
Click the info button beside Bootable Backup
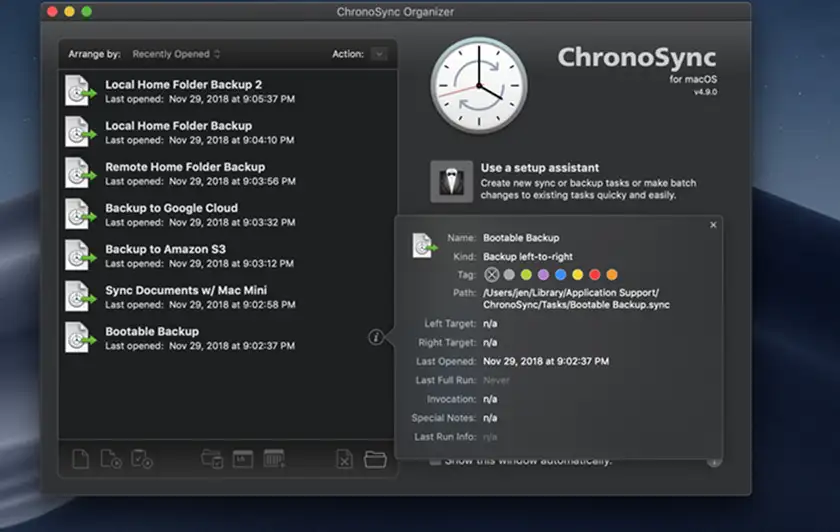click(376, 337)
